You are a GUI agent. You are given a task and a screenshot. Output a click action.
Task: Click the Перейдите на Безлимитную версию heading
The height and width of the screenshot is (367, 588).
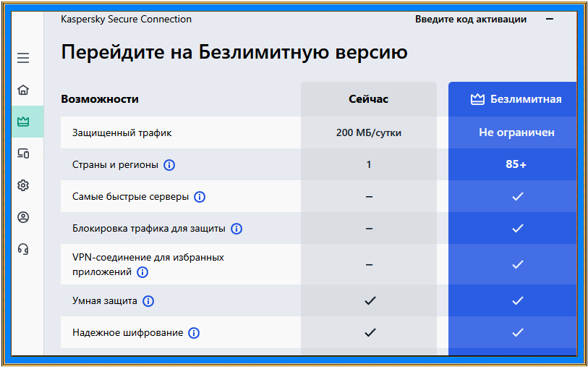234,53
